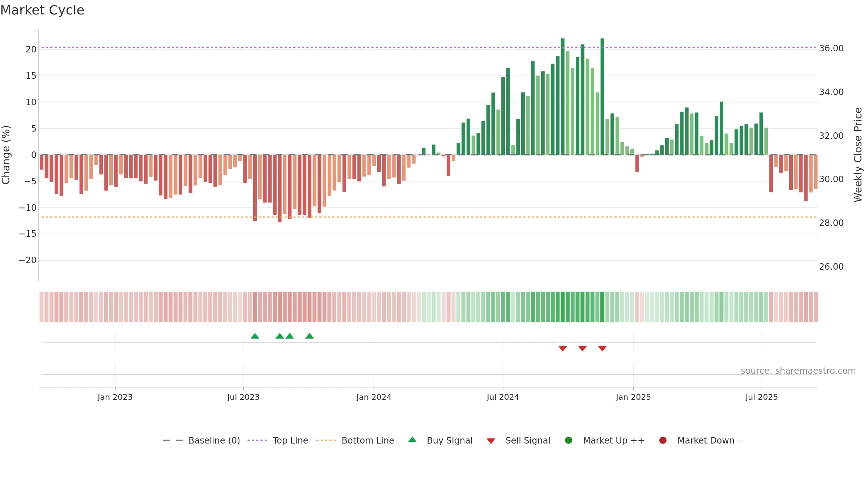Screen dimensions: 868x488
Task: Click the Baseline (0) legend entry
Action: (x=201, y=440)
